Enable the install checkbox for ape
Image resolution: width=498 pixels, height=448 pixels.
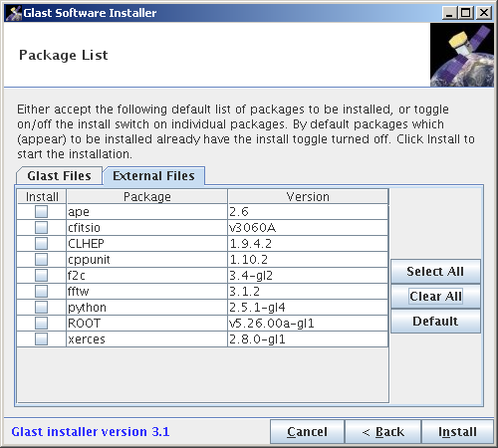[x=41, y=211]
